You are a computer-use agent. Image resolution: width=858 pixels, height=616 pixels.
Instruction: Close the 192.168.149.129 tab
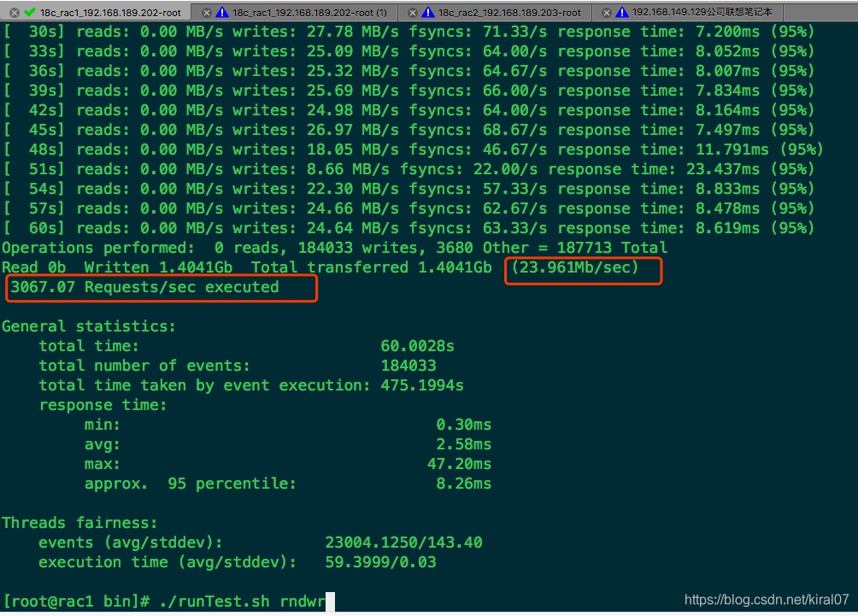(x=606, y=12)
